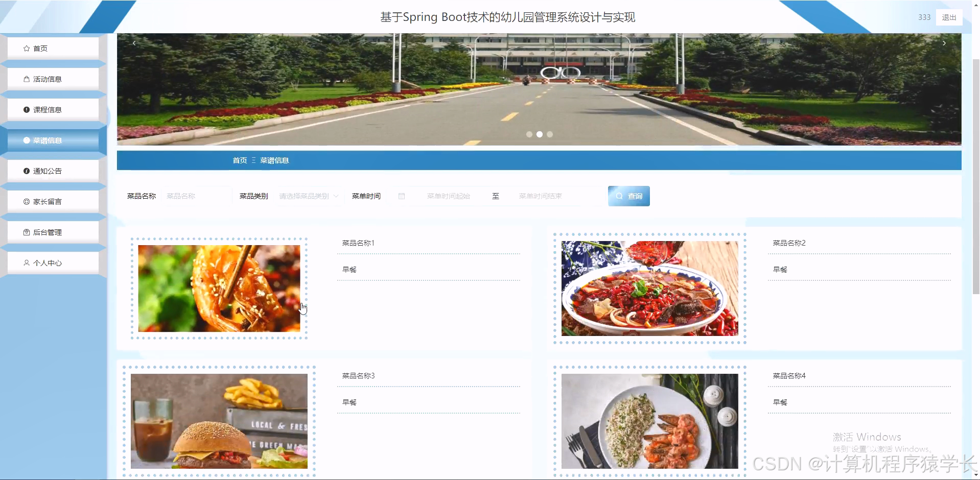Click 早餐 label under 菜品名称2
Screen dimensions: 980x480
pyautogui.click(x=780, y=270)
